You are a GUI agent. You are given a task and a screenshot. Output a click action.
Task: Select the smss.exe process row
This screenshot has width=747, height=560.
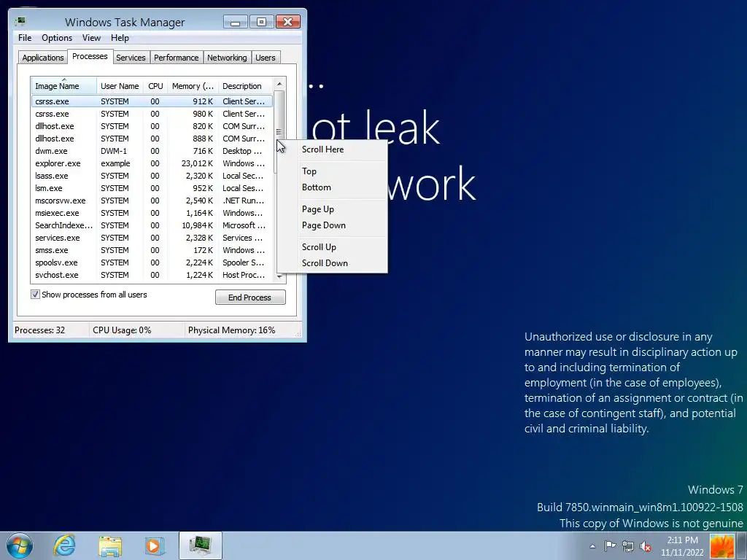tap(152, 250)
